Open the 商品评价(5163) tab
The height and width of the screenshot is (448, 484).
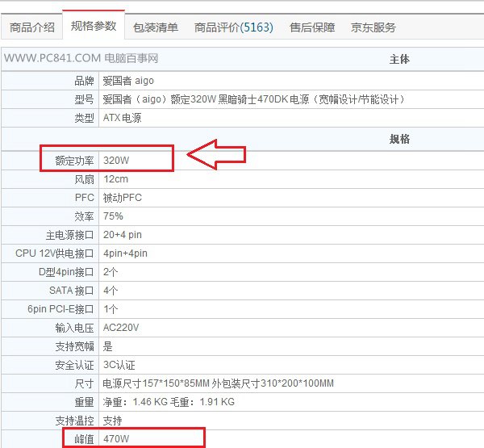(234, 27)
